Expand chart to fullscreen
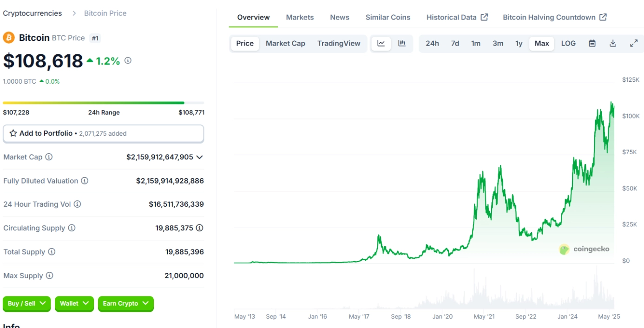The image size is (644, 328). pos(634,43)
